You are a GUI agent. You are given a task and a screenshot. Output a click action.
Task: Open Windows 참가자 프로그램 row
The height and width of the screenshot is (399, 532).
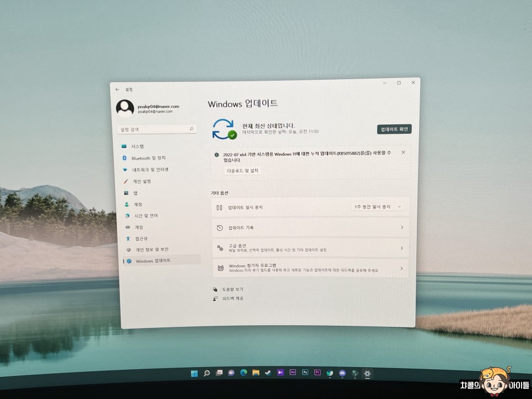click(x=310, y=268)
